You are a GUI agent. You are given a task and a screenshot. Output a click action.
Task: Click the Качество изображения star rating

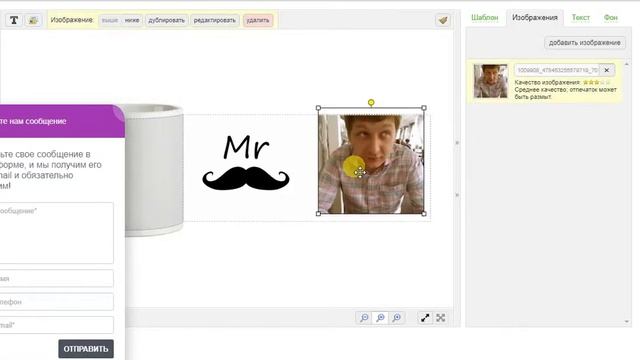[597, 82]
